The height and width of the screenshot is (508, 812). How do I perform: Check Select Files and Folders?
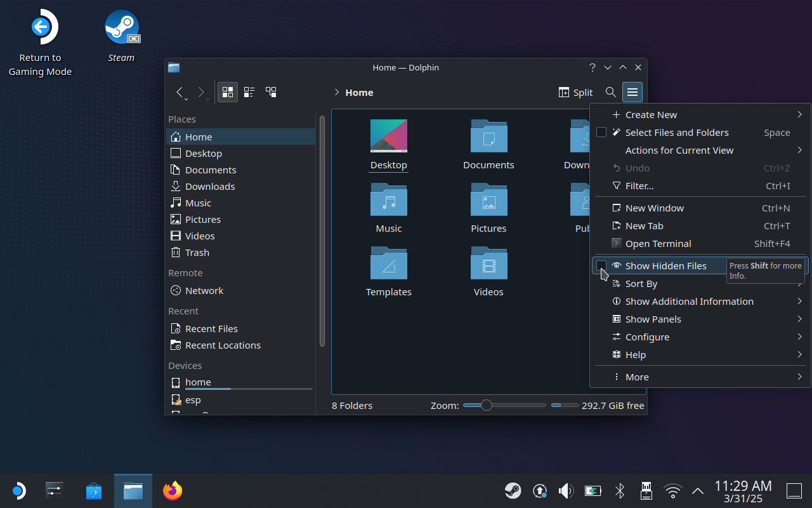(601, 132)
